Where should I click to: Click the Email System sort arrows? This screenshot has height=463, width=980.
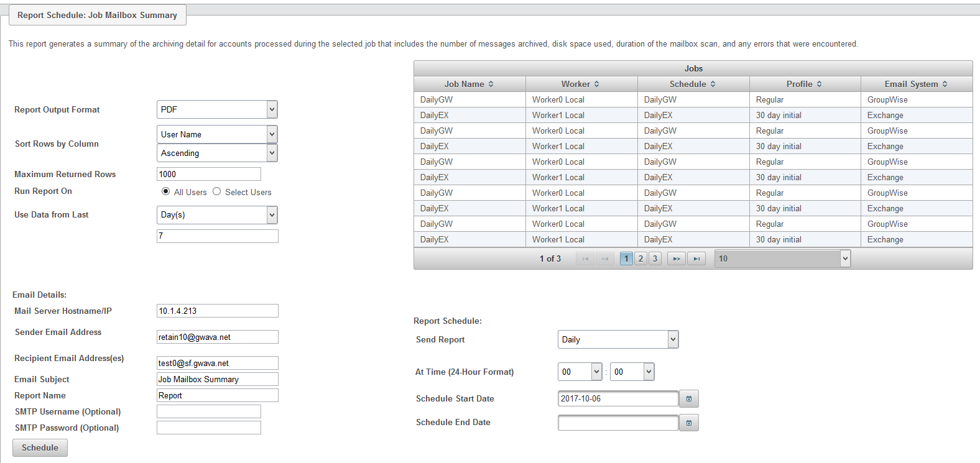pos(945,84)
